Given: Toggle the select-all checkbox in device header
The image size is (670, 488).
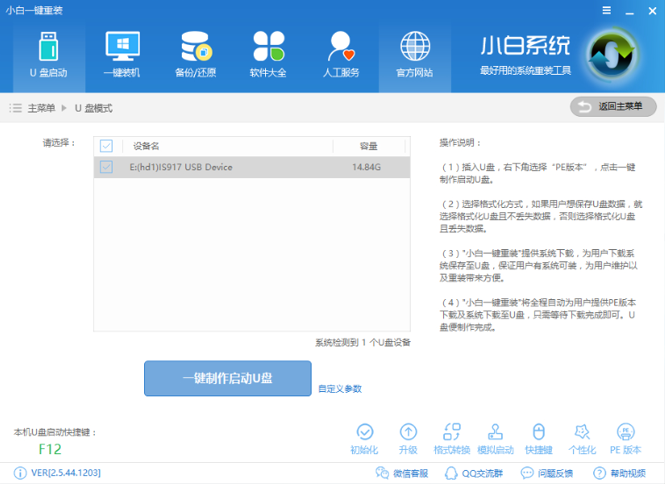Looking at the screenshot, I should tap(107, 146).
